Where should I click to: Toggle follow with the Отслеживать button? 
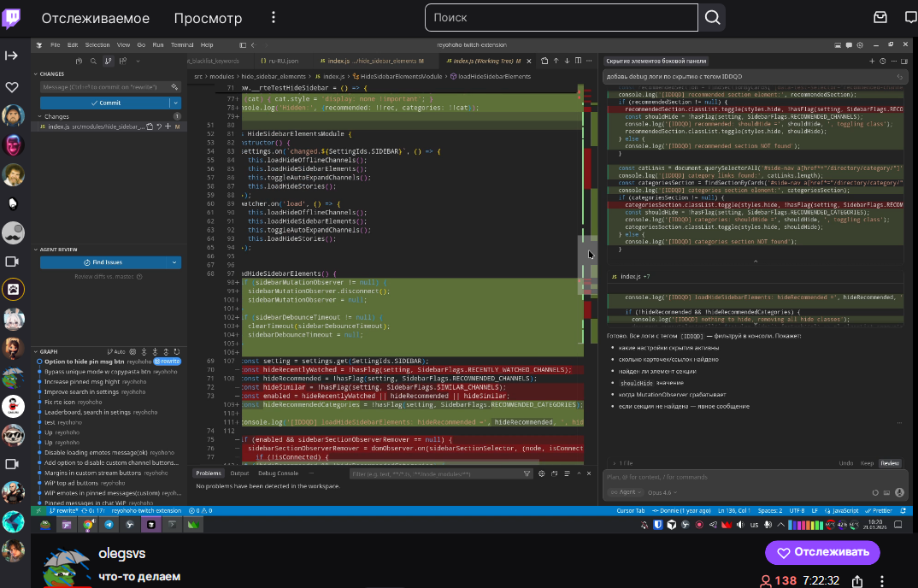point(822,553)
